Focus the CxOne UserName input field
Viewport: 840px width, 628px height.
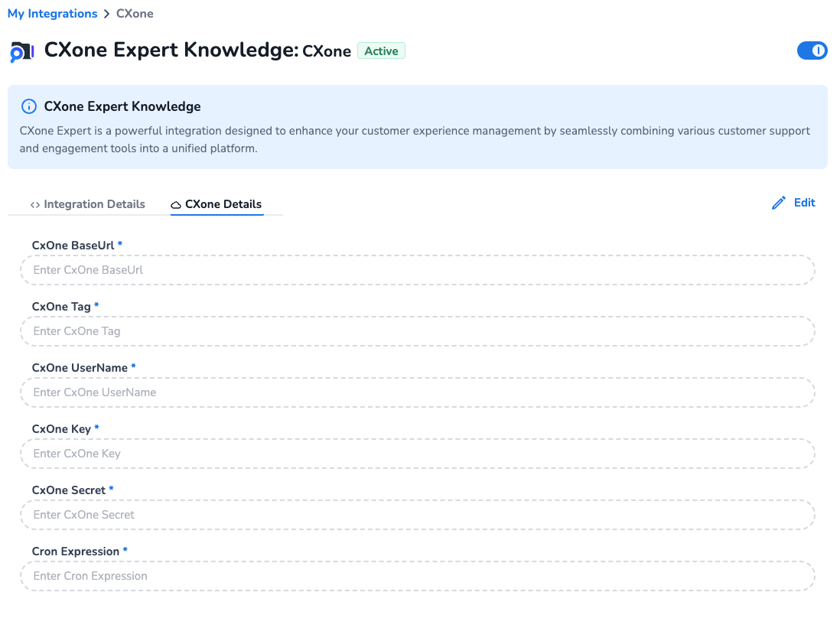tap(418, 392)
